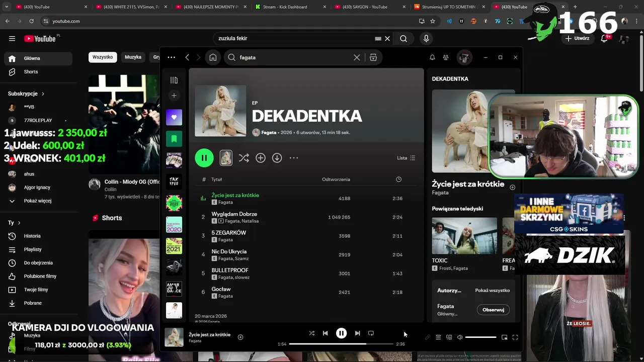
Task: Select the Muzyka filter chip on YouTube
Action: pos(133,57)
